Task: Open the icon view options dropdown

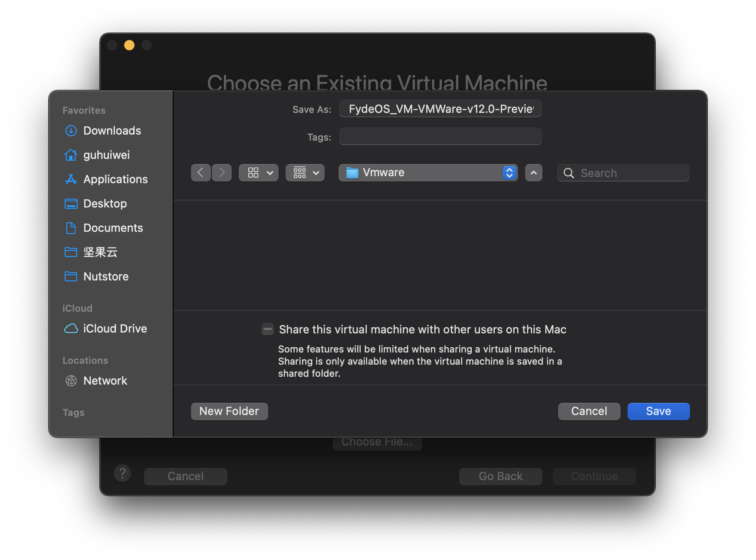Action: [259, 173]
